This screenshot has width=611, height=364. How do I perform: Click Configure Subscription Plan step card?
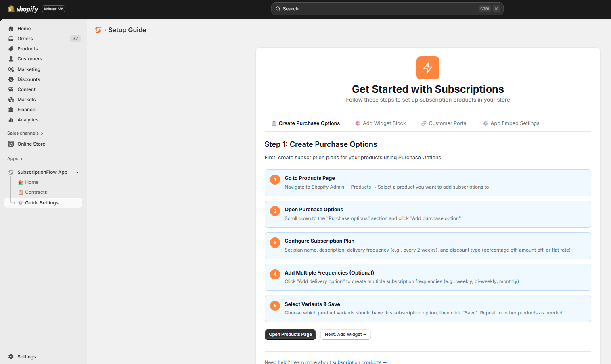428,245
